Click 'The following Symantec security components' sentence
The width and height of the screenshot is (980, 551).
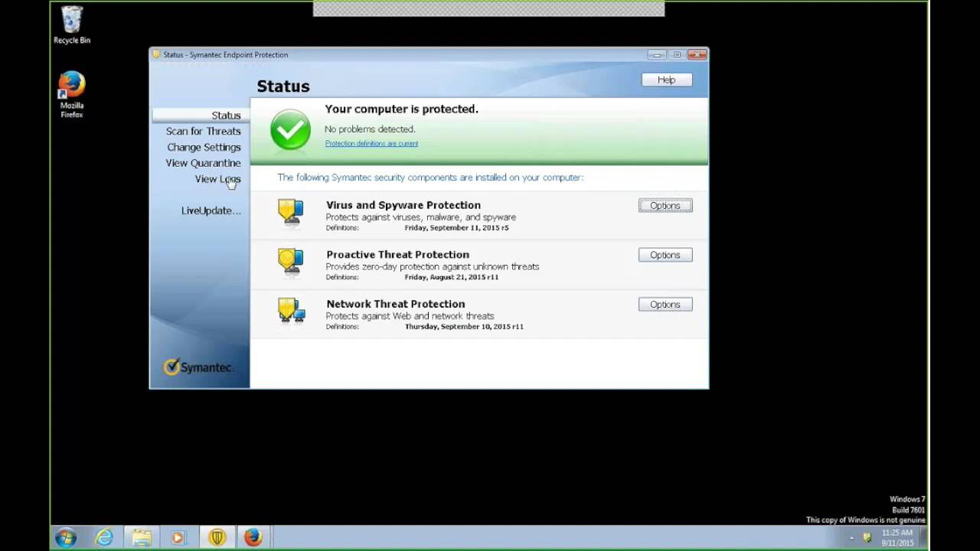430,177
